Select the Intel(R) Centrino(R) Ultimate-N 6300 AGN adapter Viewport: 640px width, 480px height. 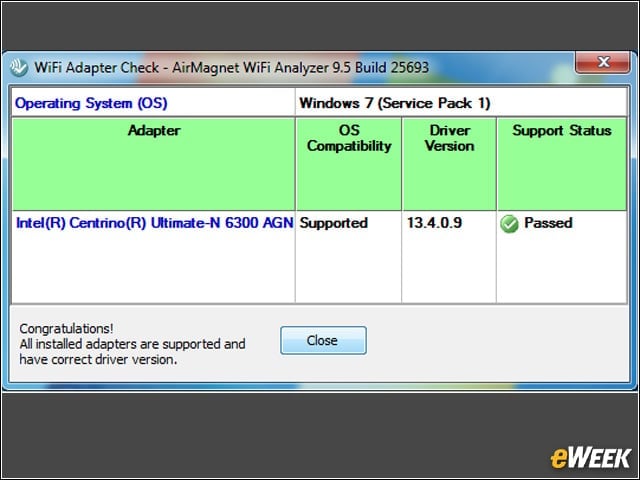pos(154,223)
